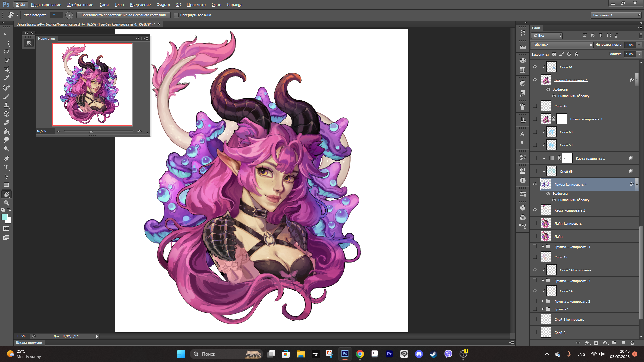
Task: Enable Повернуть все окна checkbox
Action: tap(176, 15)
